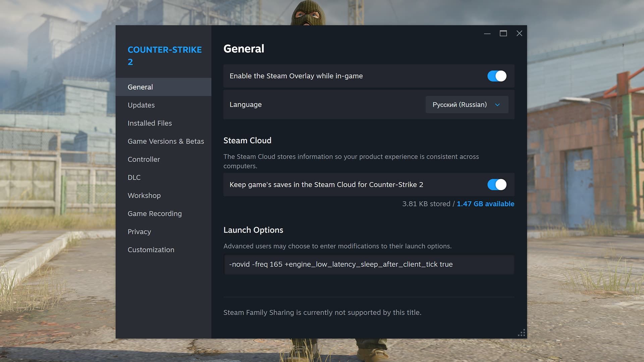Switch to the Controller settings
The height and width of the screenshot is (362, 644).
click(x=163, y=160)
